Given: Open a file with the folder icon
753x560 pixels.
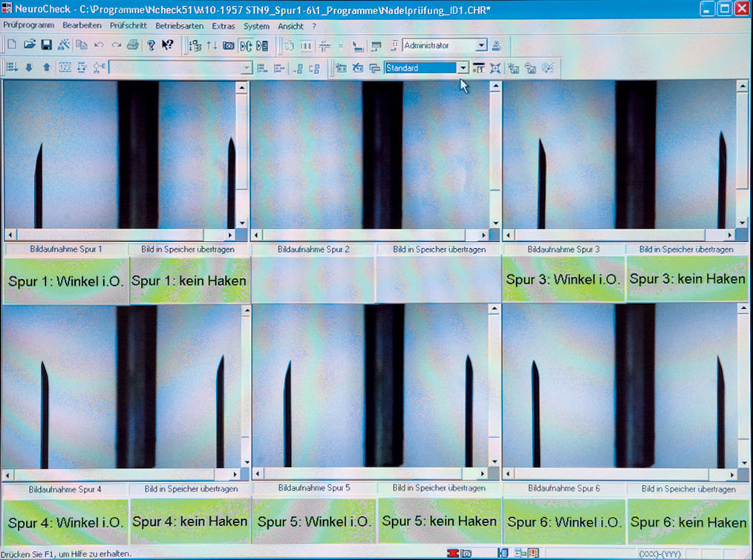Looking at the screenshot, I should click(x=29, y=45).
